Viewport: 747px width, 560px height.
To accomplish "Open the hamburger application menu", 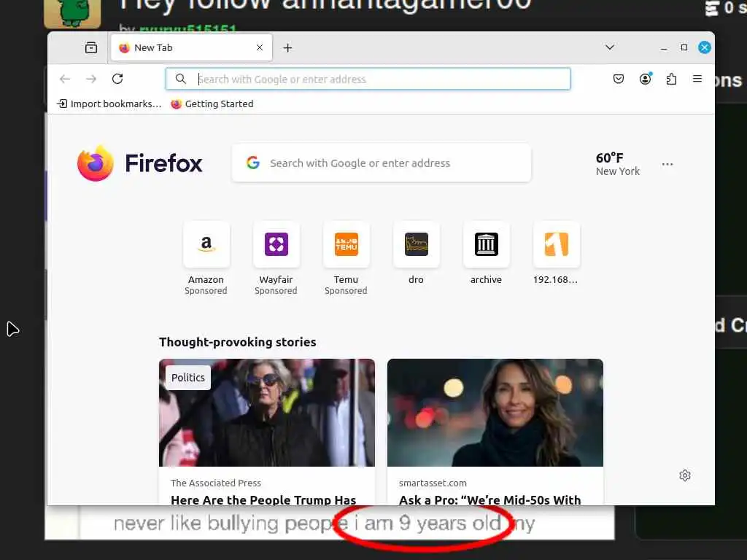I will [x=697, y=79].
